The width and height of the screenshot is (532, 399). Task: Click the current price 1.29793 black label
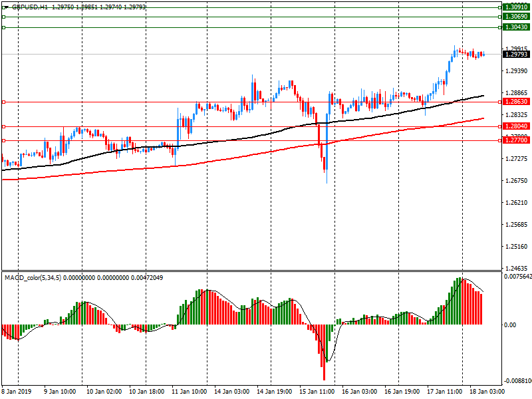tap(516, 55)
